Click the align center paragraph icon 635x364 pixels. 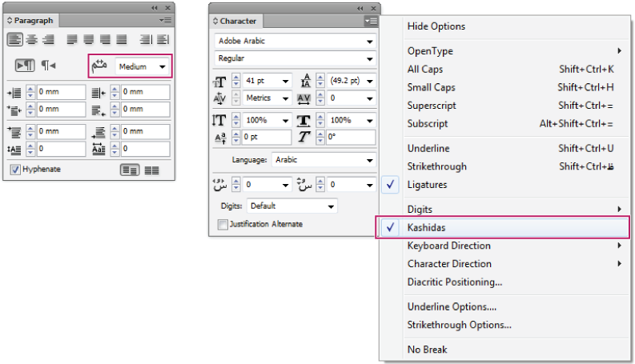(32, 39)
